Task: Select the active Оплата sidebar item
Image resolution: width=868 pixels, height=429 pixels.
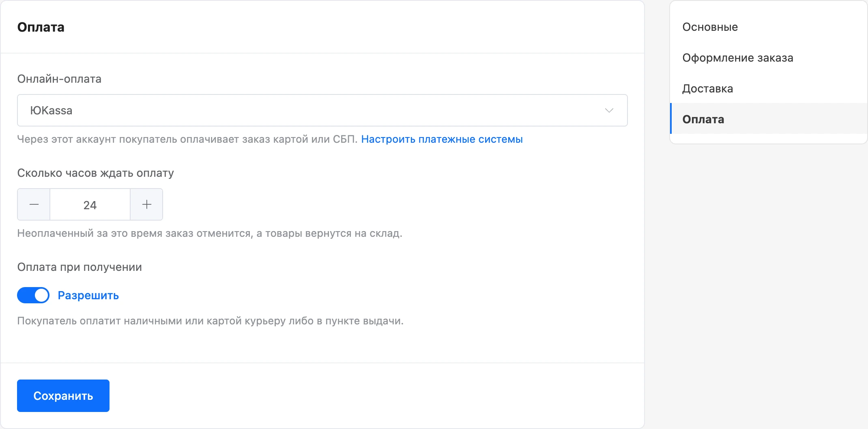Action: tap(769, 118)
